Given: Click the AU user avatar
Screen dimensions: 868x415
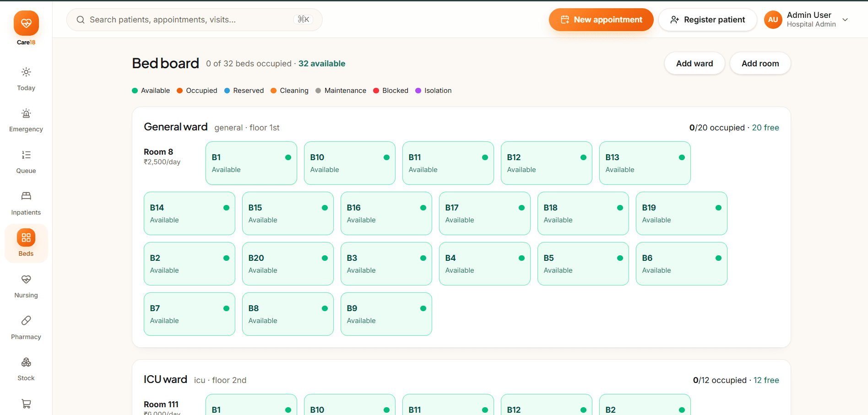Looking at the screenshot, I should [773, 20].
